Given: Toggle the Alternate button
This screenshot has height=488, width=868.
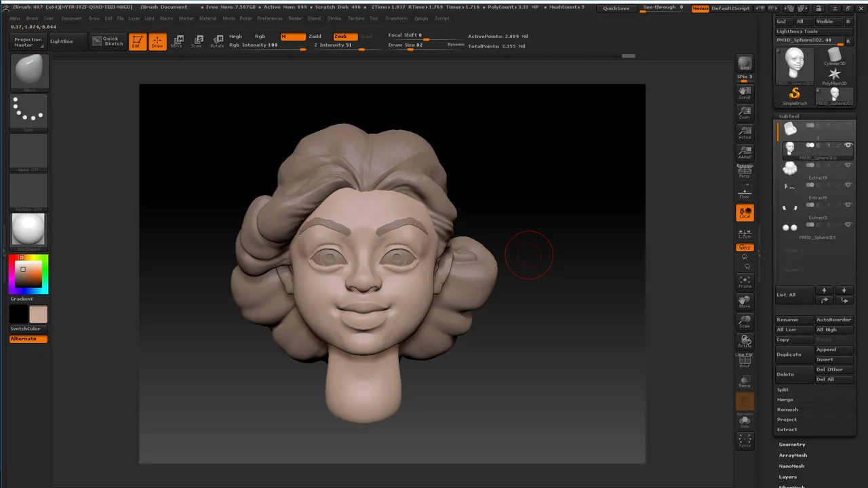Looking at the screenshot, I should (28, 339).
